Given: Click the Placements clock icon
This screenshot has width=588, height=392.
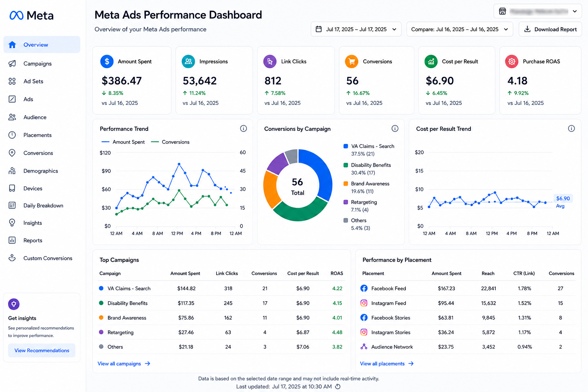Looking at the screenshot, I should (12, 135).
